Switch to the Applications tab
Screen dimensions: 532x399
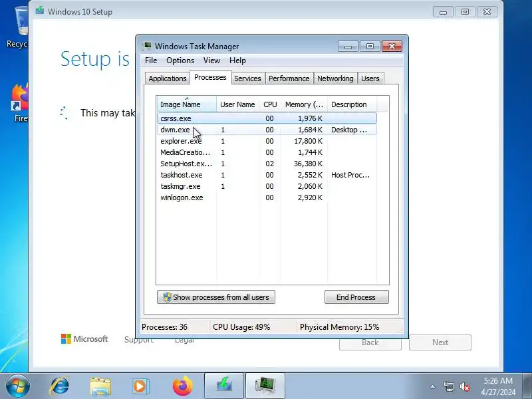coord(168,78)
